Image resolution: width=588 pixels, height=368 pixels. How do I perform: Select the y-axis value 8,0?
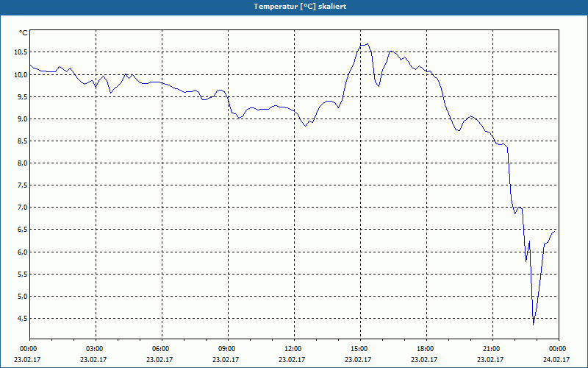click(x=22, y=163)
